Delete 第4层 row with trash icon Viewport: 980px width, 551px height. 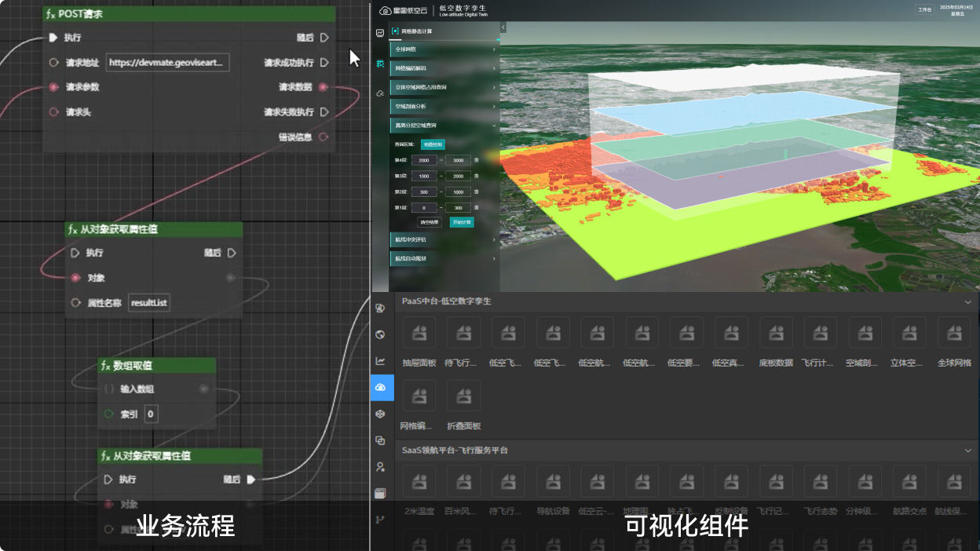(x=477, y=160)
